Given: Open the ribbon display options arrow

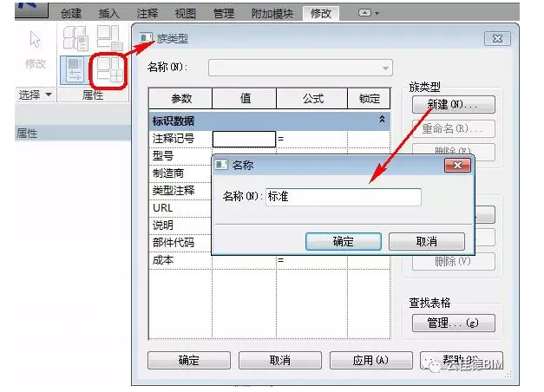Looking at the screenshot, I should 377,14.
